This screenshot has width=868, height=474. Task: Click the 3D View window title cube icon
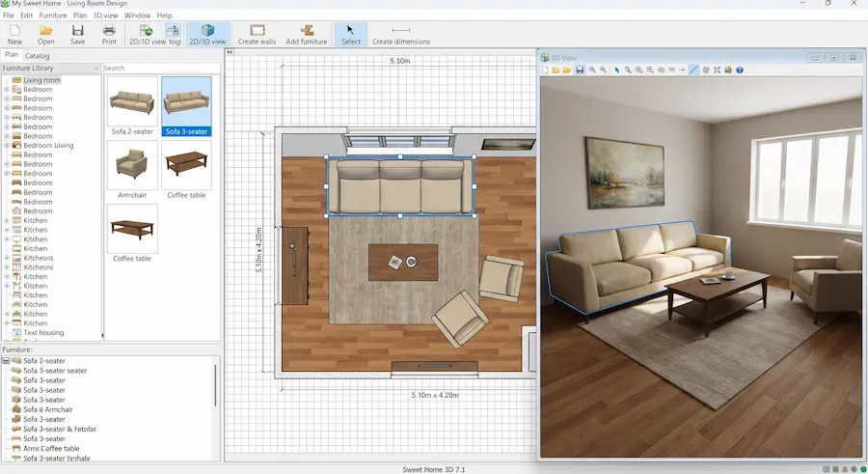[x=545, y=58]
